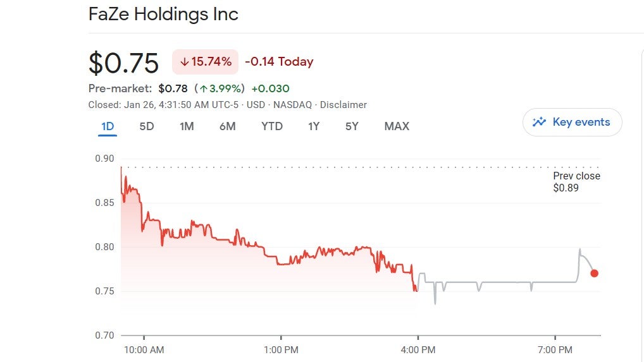644x362 pixels.
Task: Open the 1M chart range
Action: point(187,126)
